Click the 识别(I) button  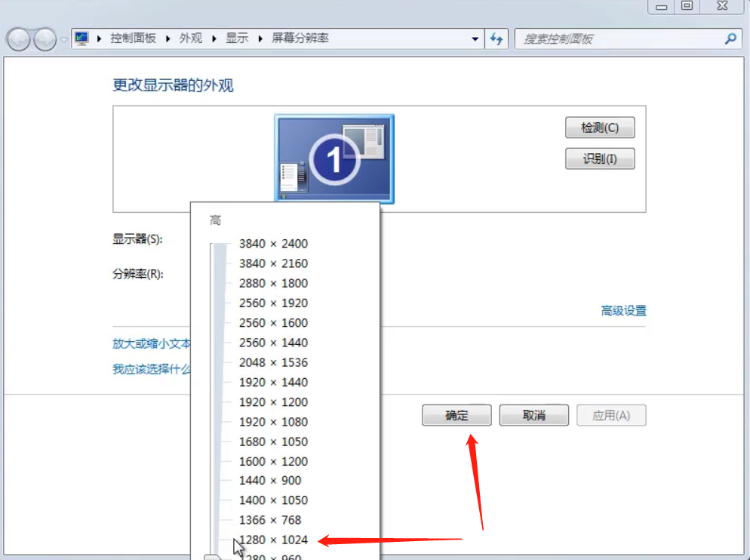[599, 158]
